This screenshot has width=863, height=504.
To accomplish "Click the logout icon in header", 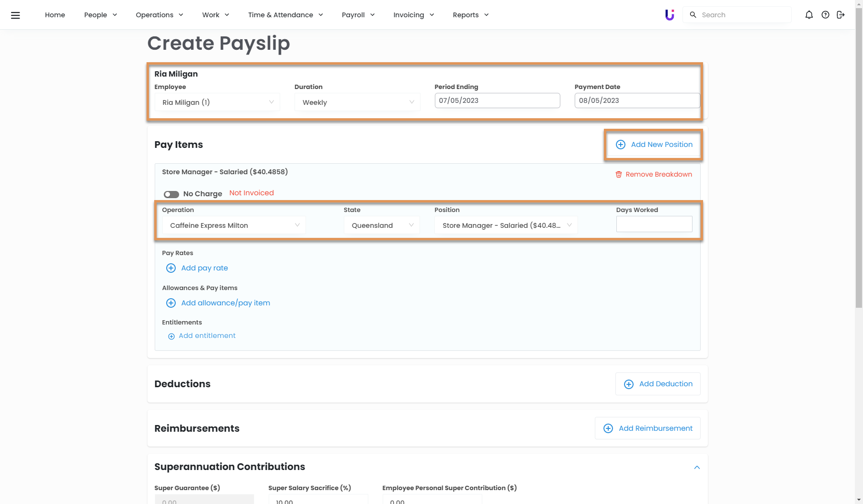I will click(840, 15).
